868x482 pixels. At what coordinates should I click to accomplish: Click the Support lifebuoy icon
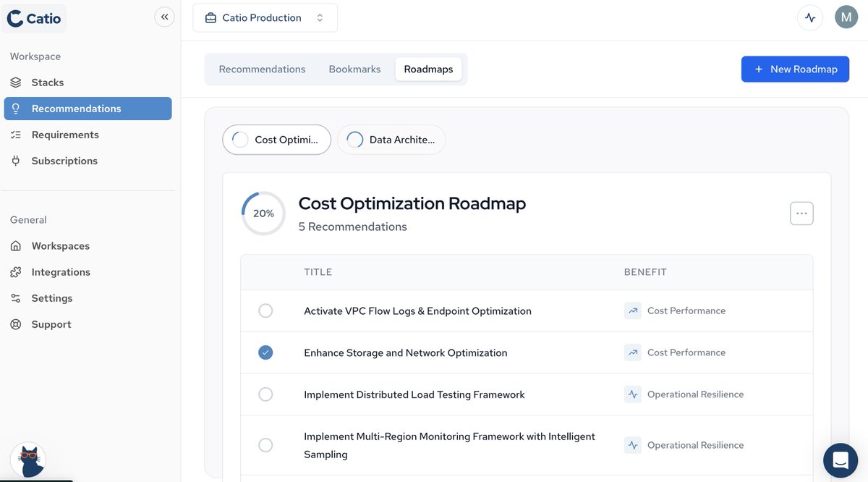point(16,324)
